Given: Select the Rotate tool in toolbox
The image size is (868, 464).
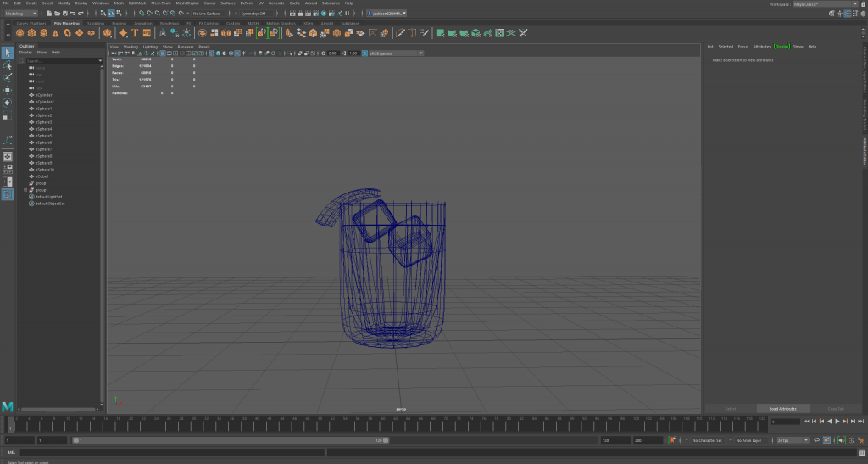Looking at the screenshot, I should [8, 103].
